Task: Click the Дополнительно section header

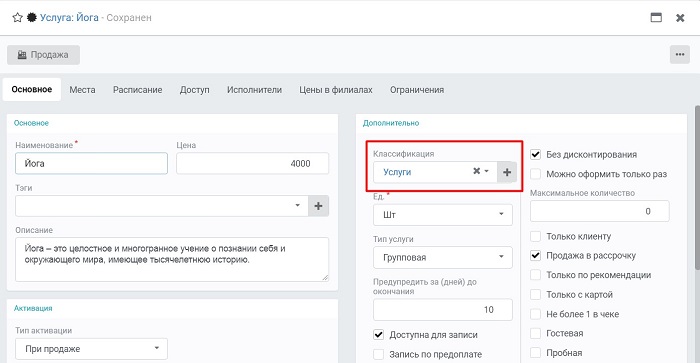Action: (391, 123)
